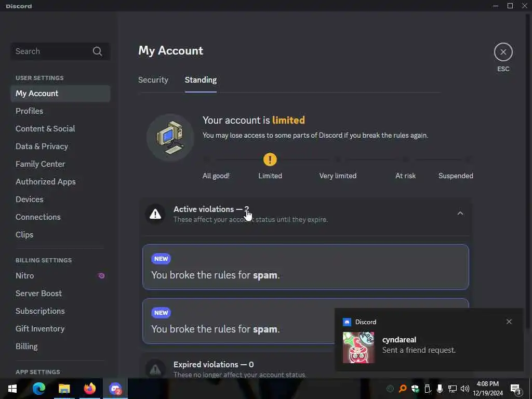Viewport: 532px width, 399px height.
Task: Click the Windows Security shield tray icon
Action: (x=415, y=389)
